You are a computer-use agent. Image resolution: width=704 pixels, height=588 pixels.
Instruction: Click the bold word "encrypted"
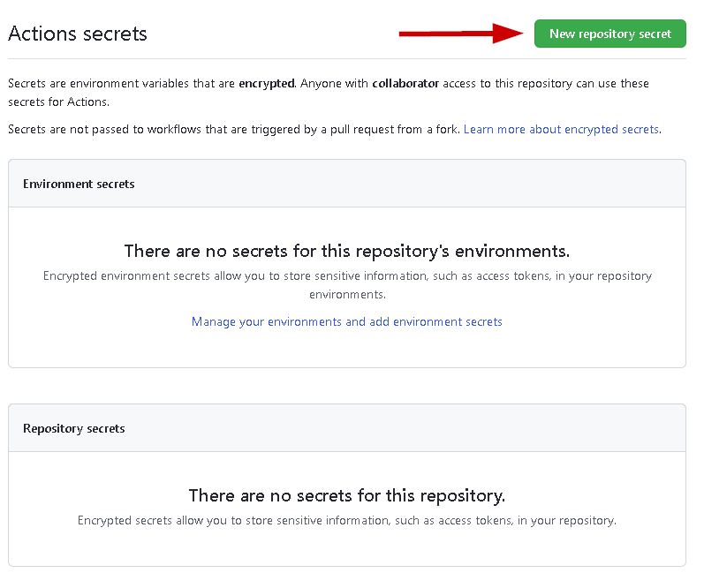pos(266,84)
